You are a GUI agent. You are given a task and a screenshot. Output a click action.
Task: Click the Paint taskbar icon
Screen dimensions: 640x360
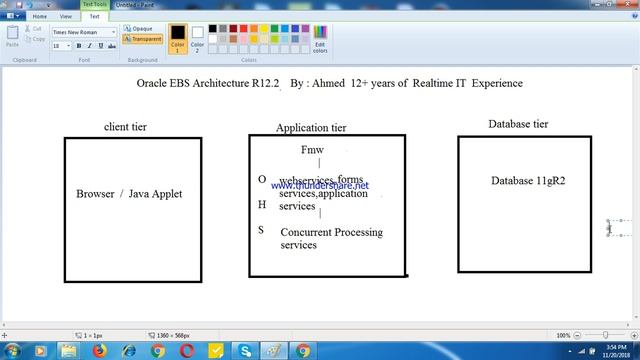273,351
